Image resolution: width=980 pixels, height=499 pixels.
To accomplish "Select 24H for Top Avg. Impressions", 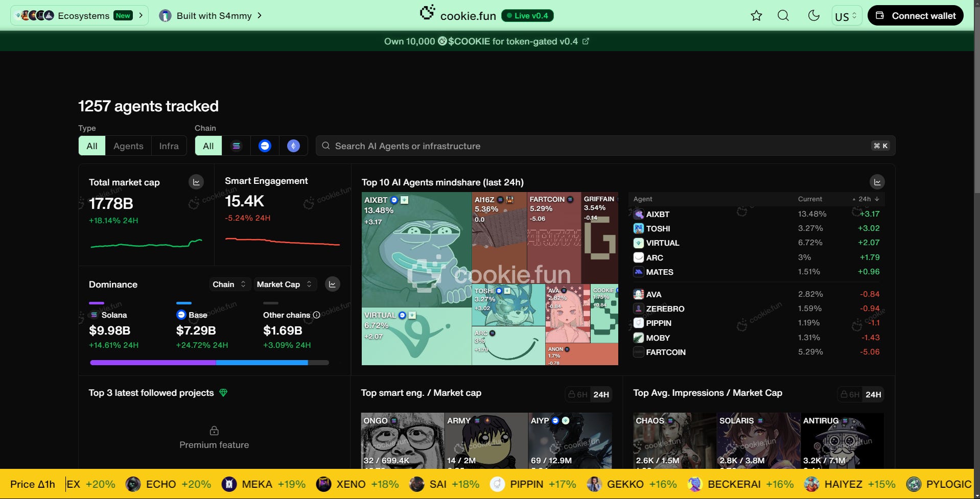I will point(873,394).
